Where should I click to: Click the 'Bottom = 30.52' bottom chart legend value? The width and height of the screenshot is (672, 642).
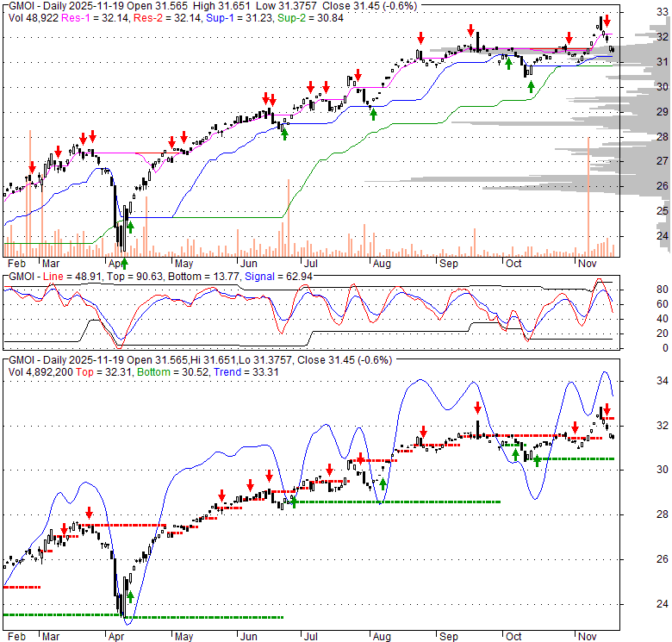click(172, 372)
